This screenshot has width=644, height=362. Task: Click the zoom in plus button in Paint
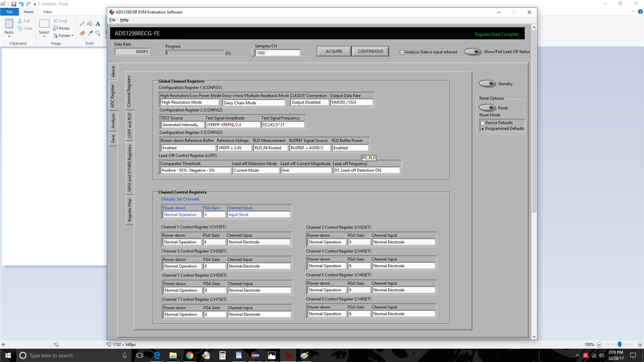(x=640, y=345)
